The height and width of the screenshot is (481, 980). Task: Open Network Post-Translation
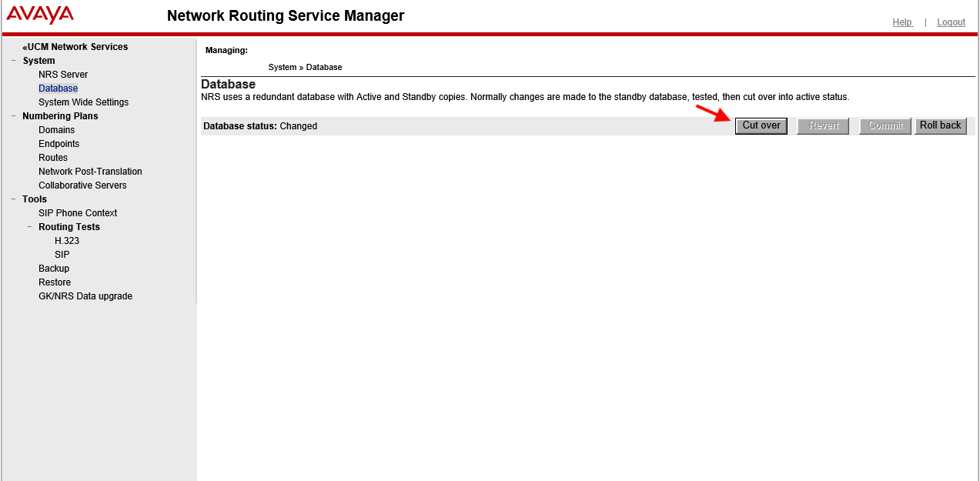(90, 172)
